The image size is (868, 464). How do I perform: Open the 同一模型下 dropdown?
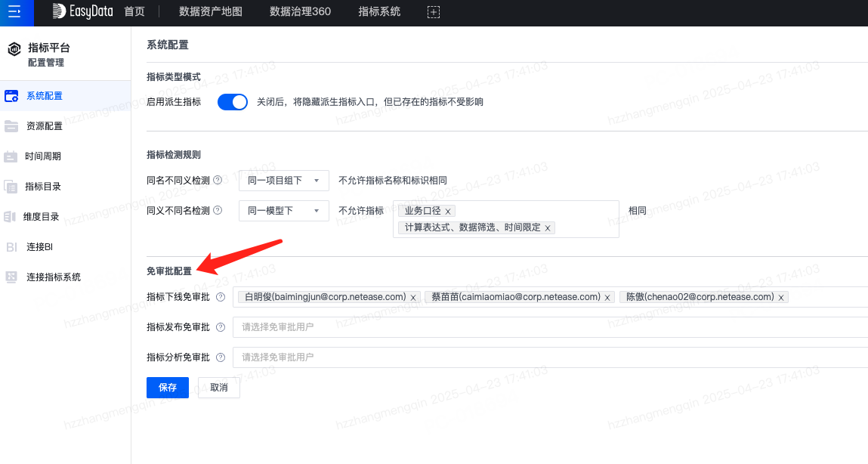pyautogui.click(x=284, y=211)
